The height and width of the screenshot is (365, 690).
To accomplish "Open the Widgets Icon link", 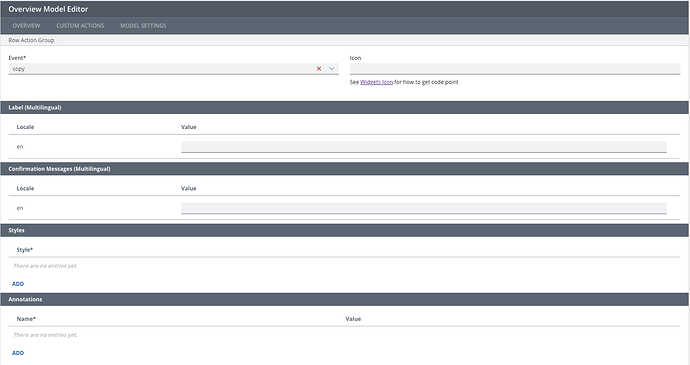I will pos(376,82).
